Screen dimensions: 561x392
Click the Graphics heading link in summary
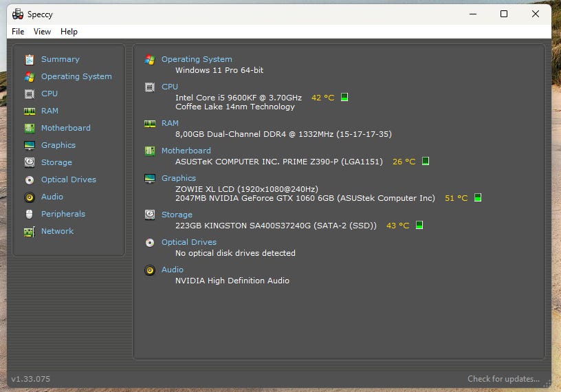(179, 178)
